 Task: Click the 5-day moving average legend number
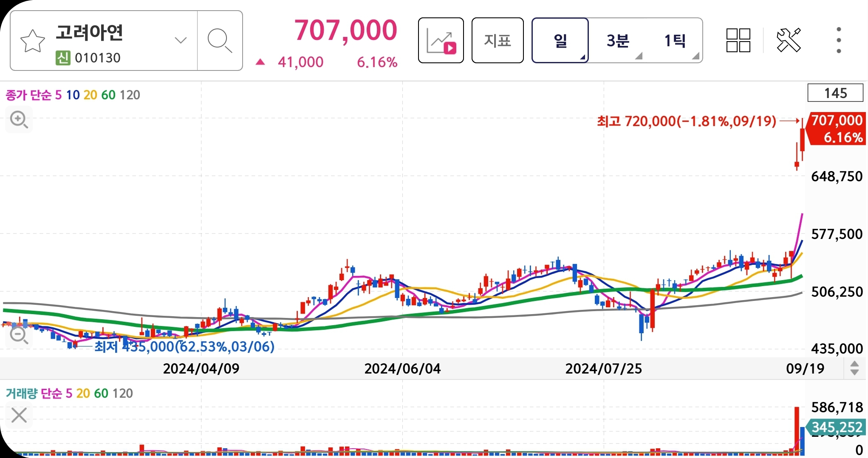point(59,95)
